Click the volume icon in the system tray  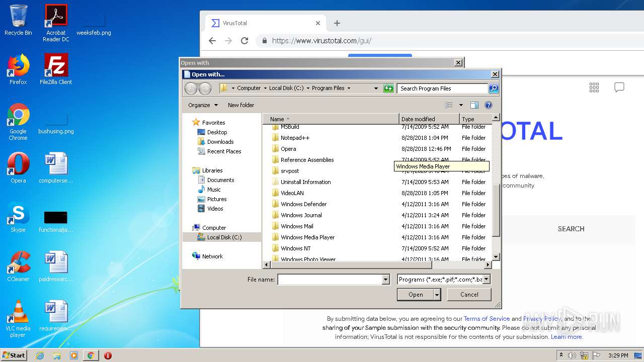click(x=572, y=355)
